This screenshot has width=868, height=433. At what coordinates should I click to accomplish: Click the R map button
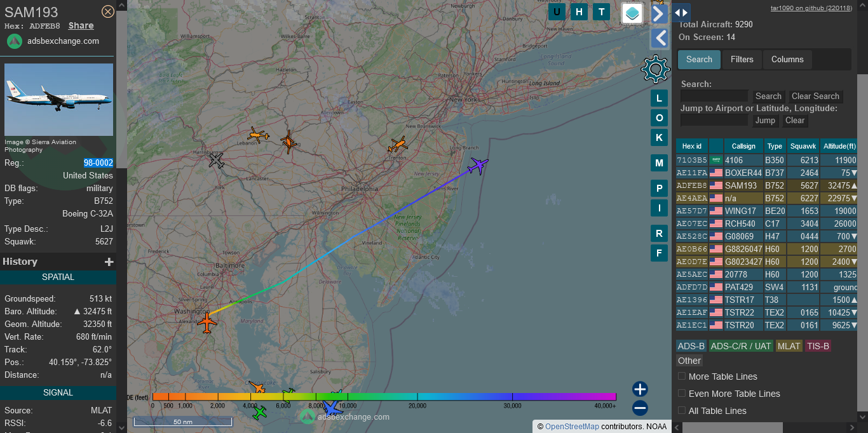click(659, 234)
